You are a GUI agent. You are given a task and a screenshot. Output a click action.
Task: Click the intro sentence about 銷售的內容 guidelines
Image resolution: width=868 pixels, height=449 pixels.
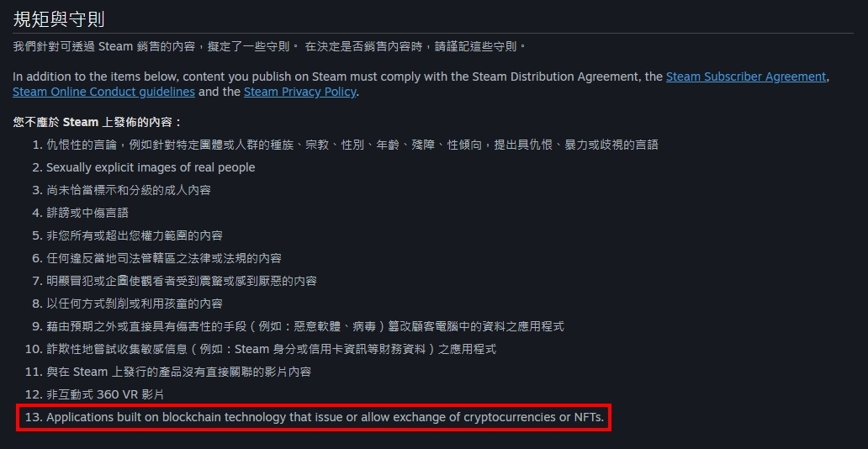pyautogui.click(x=269, y=45)
